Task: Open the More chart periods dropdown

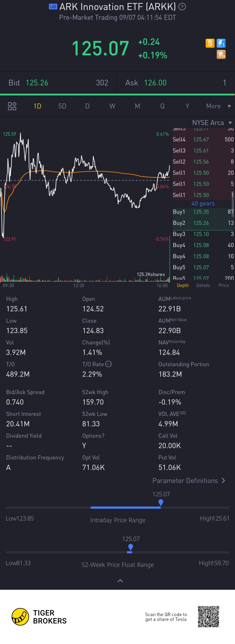Action: tap(218, 106)
